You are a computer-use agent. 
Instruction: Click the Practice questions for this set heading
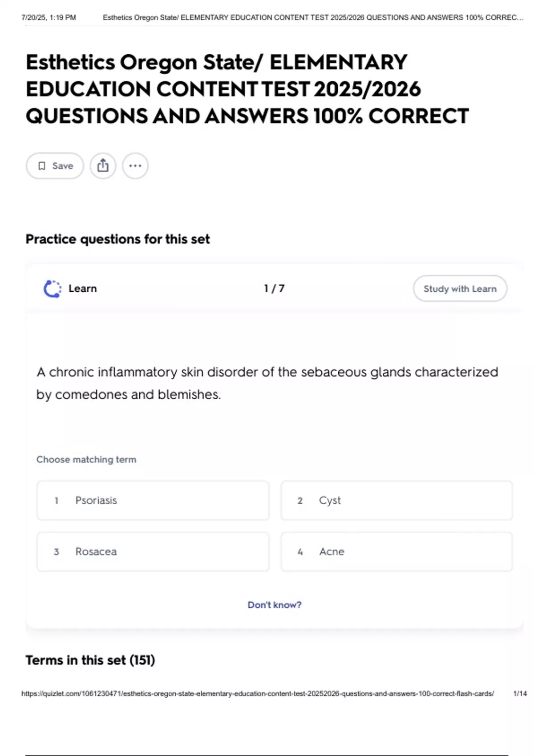pos(117,239)
